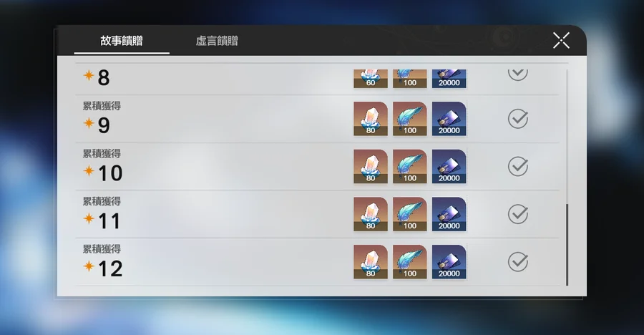
Task: Close the rewards panel with the X
Action: tap(561, 41)
